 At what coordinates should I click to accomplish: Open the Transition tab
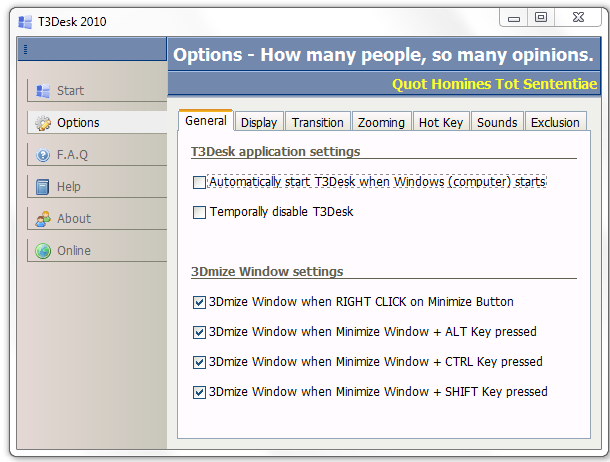click(318, 122)
